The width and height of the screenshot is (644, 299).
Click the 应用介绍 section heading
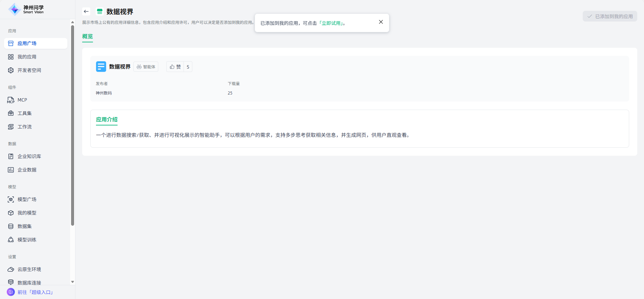click(107, 119)
